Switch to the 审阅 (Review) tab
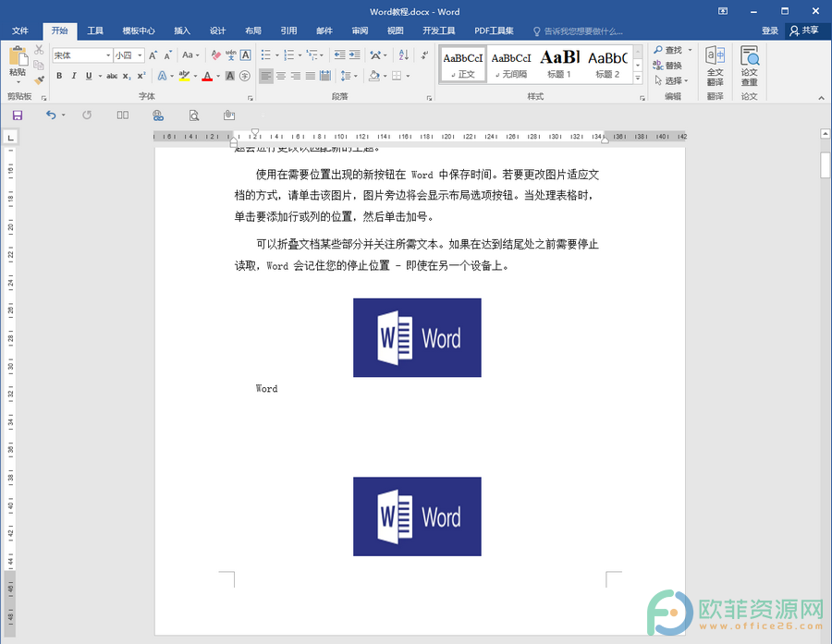Viewport: 832px width, 644px height. click(360, 30)
